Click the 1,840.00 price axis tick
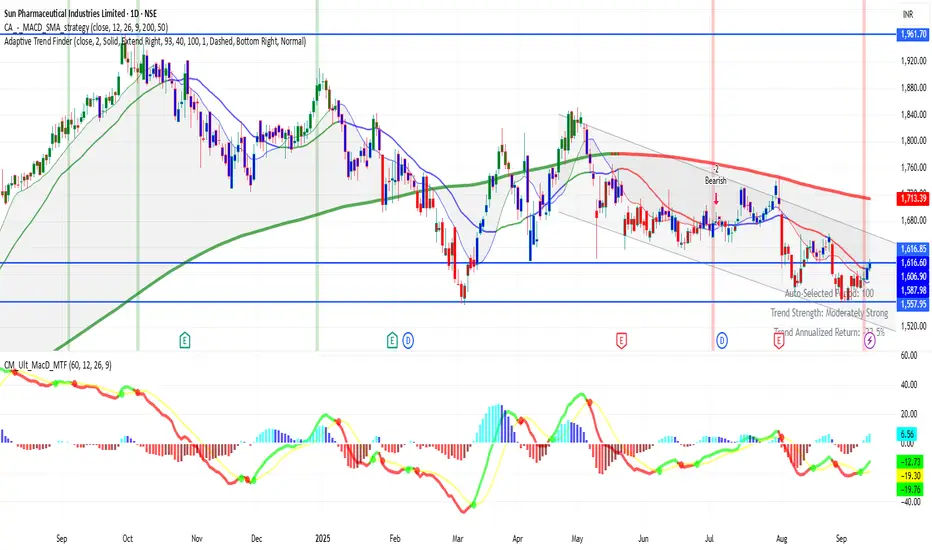Viewport: 932px width, 550px height. tap(914, 114)
